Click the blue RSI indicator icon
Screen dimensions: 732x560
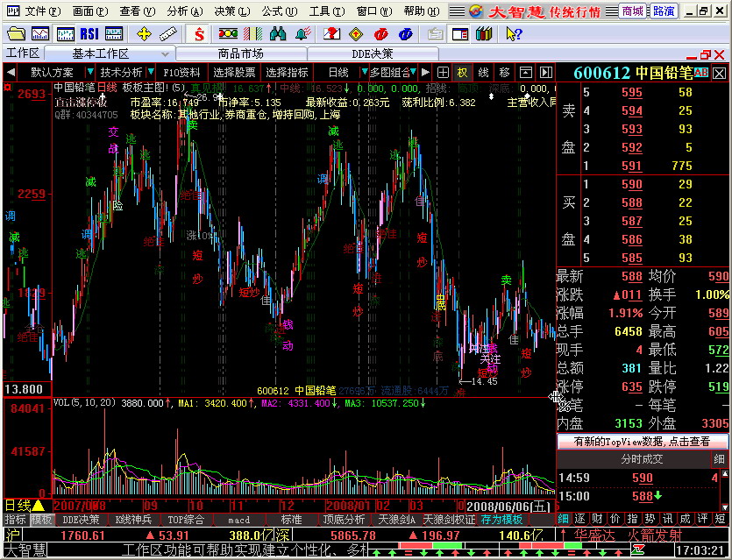coord(89,33)
